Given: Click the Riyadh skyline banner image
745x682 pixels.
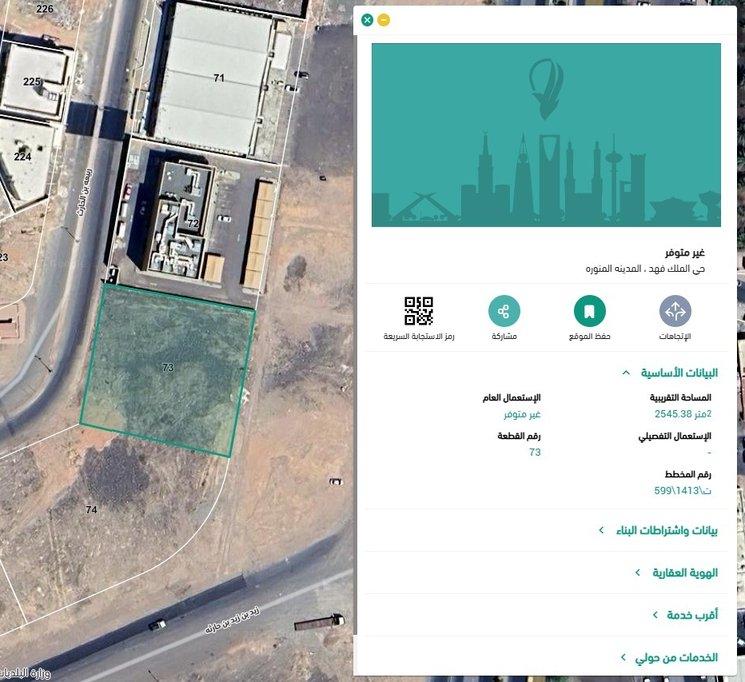Looking at the screenshot, I should point(546,135).
